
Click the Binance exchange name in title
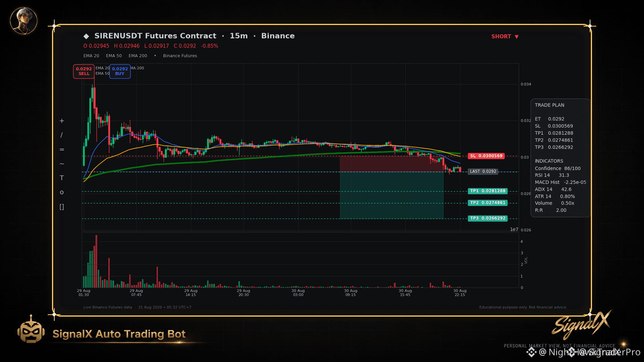pyautogui.click(x=278, y=36)
